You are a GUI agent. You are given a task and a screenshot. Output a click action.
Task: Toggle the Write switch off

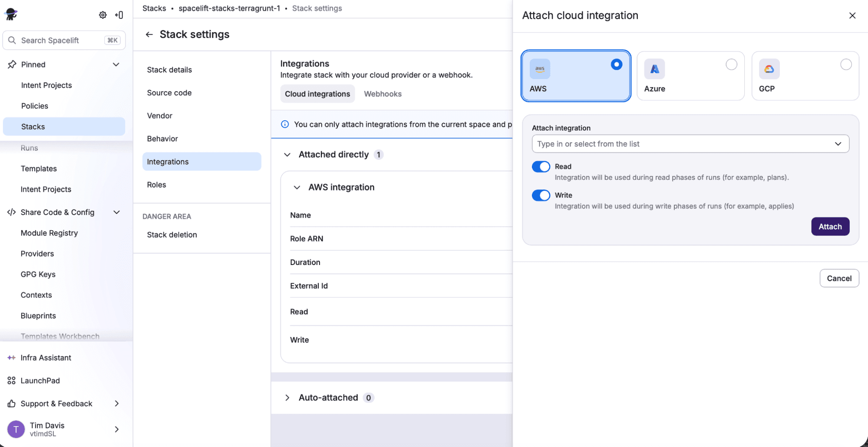tap(541, 195)
